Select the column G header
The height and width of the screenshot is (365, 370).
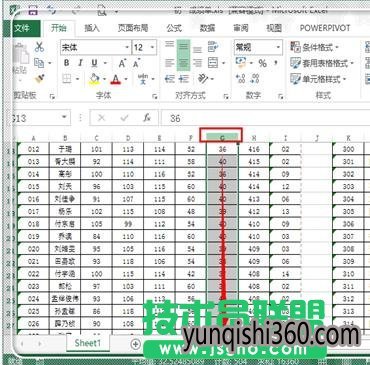222,137
